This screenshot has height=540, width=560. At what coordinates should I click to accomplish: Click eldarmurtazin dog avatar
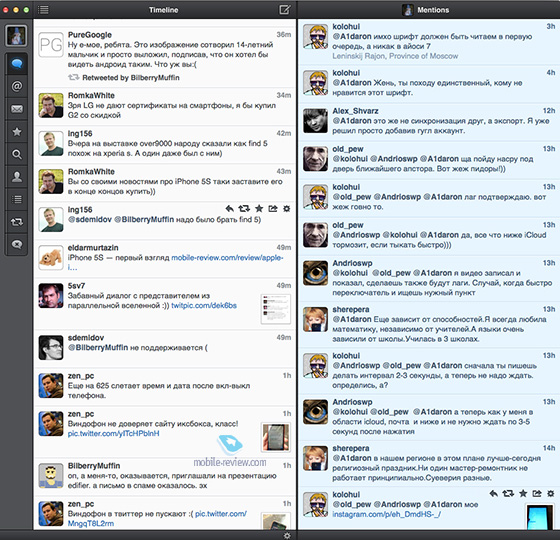click(51, 258)
